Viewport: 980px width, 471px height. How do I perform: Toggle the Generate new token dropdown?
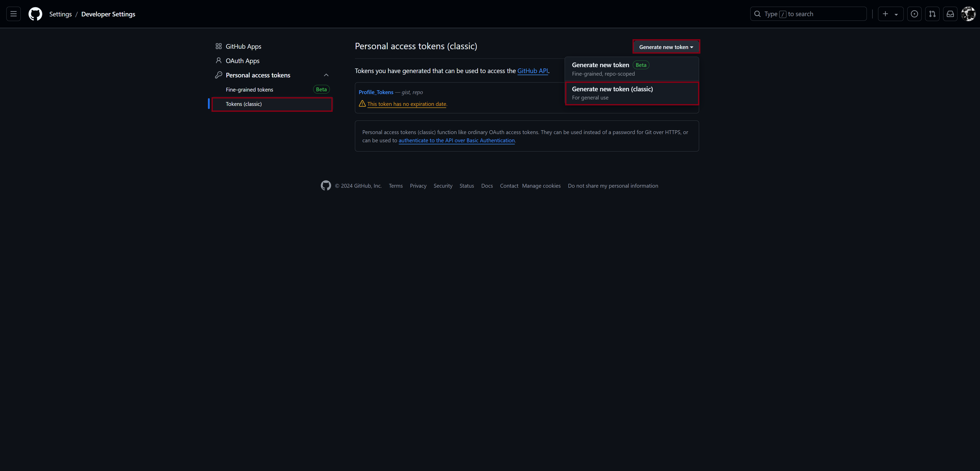666,47
